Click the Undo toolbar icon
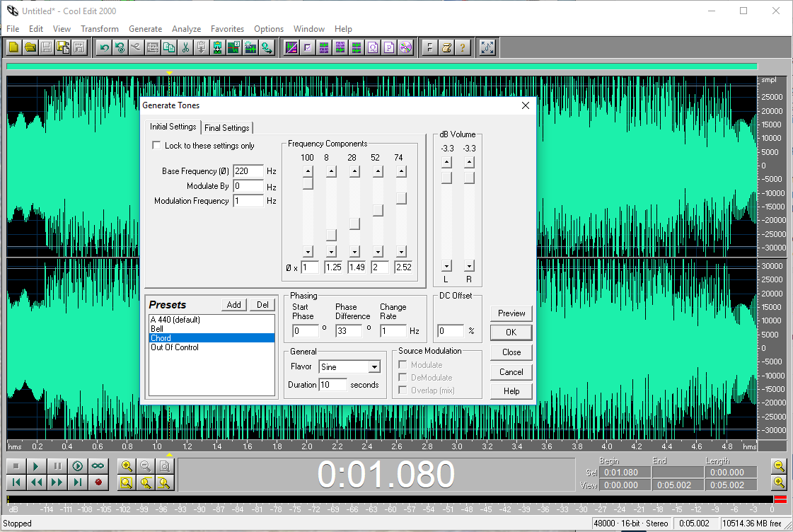The image size is (793, 532). (104, 47)
